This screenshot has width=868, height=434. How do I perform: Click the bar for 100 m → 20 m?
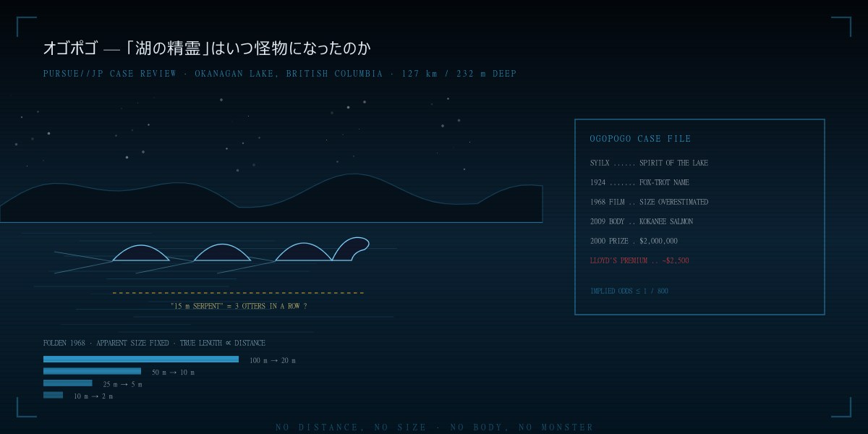pyautogui.click(x=141, y=359)
